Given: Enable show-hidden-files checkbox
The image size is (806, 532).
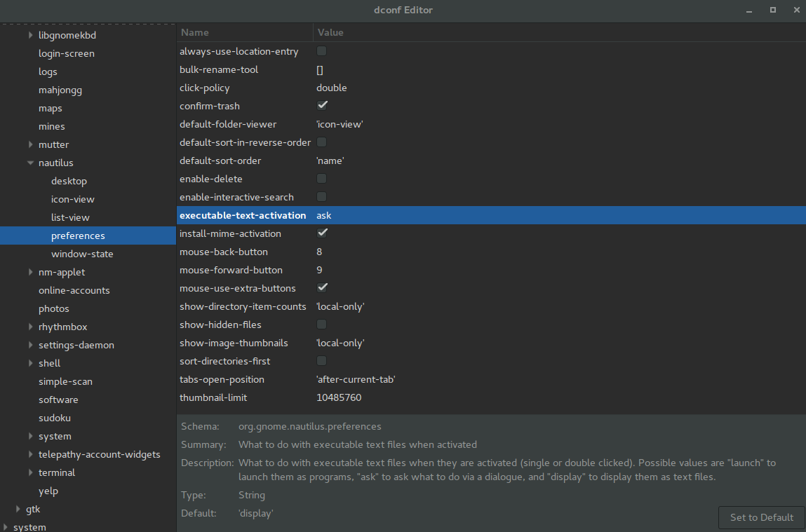Looking at the screenshot, I should point(322,325).
